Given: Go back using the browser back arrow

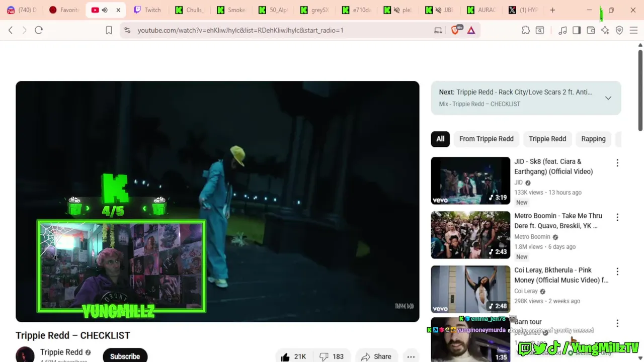Looking at the screenshot, I should 11,30.
